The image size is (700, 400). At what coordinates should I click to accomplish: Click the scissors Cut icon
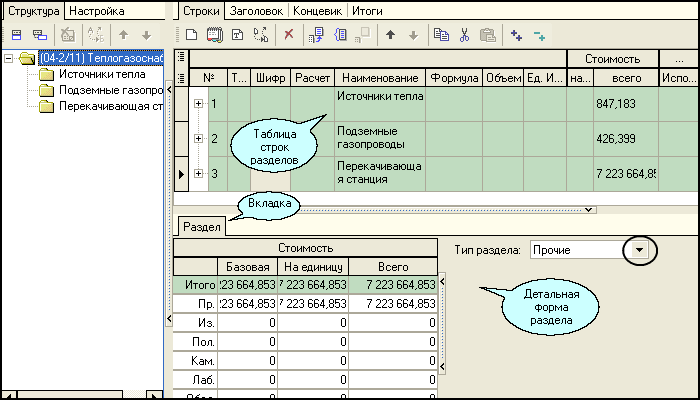tap(465, 35)
